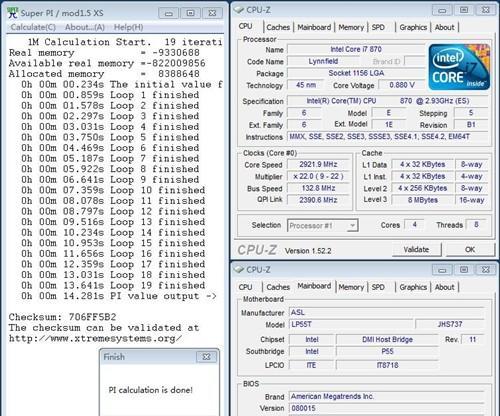Click the chipset Rev. value 11
The width and height of the screenshot is (500, 416).
[x=473, y=339]
